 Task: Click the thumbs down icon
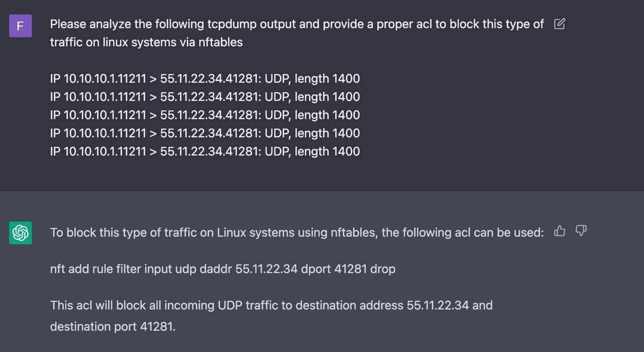tap(581, 231)
